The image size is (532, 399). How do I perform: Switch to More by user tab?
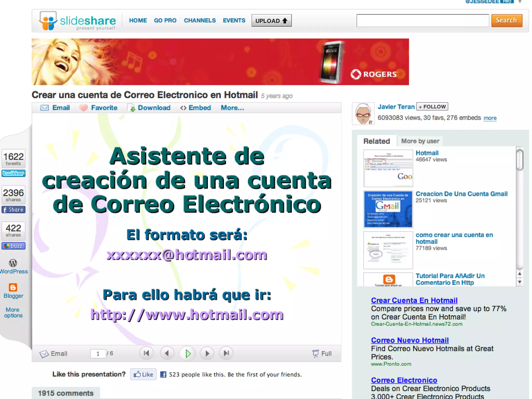[420, 141]
